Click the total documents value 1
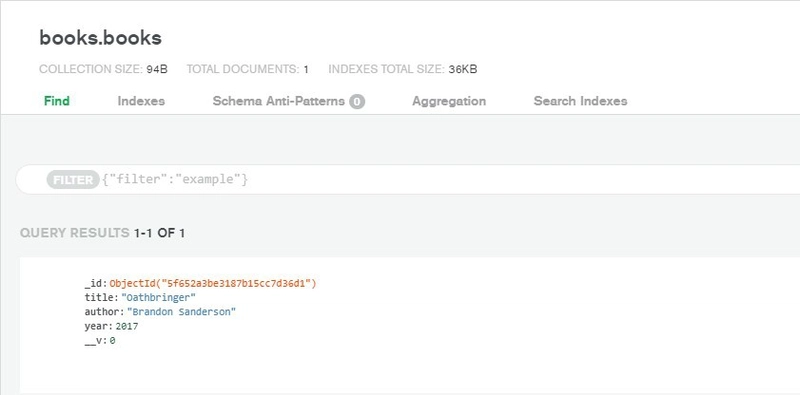800x395 pixels. pyautogui.click(x=306, y=69)
